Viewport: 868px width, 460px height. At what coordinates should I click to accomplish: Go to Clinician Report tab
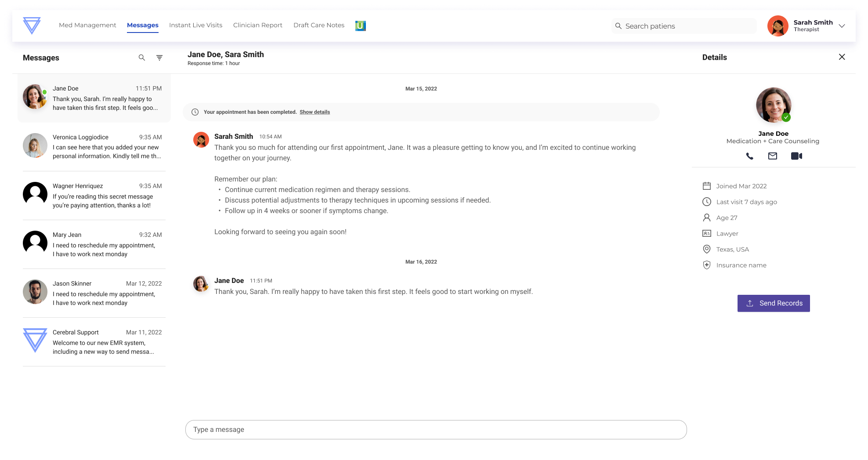click(x=257, y=25)
